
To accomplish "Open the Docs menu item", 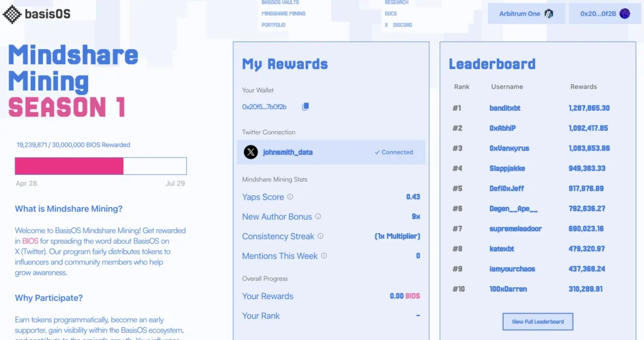I will click(391, 14).
